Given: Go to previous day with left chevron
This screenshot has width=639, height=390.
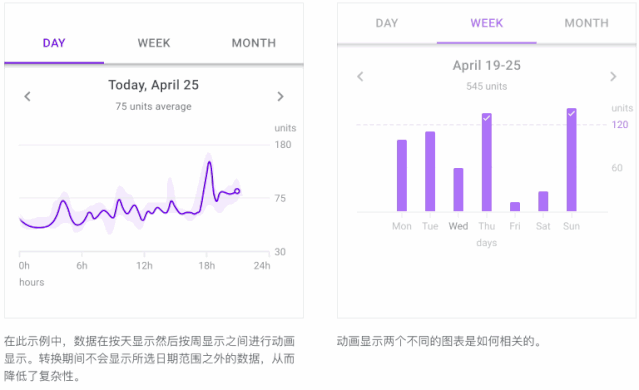Looking at the screenshot, I should (x=27, y=97).
